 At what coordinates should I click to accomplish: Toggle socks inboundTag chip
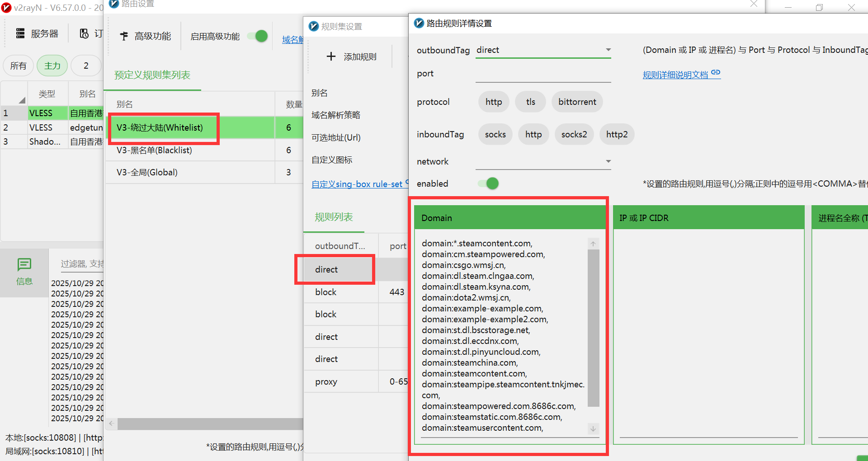495,134
